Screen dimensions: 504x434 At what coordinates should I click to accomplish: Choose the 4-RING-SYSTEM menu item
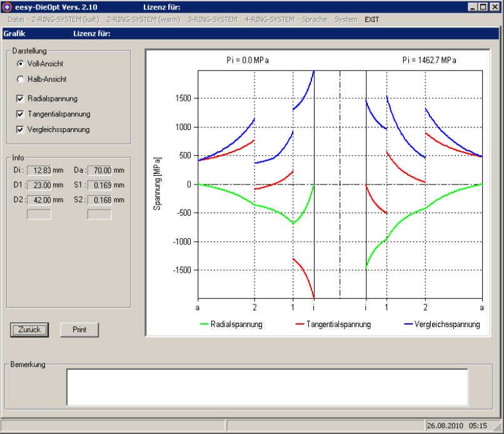click(x=270, y=19)
